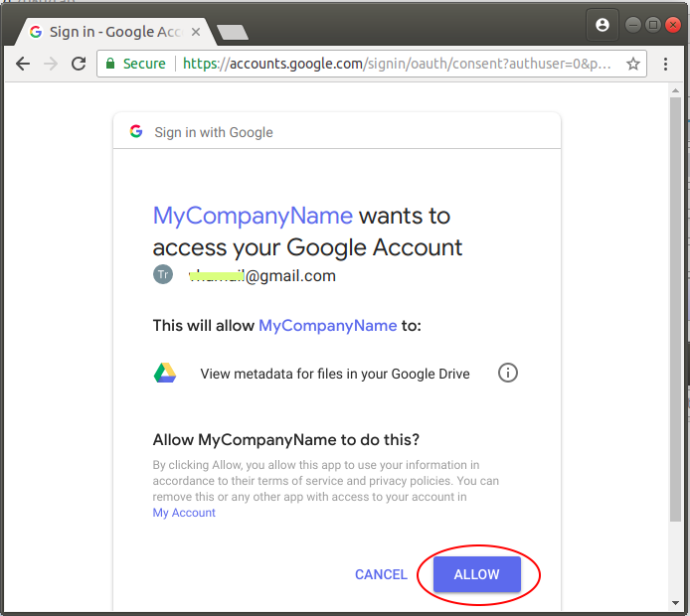This screenshot has height=616, width=690.
Task: Click the CANCEL button
Action: coord(381,574)
